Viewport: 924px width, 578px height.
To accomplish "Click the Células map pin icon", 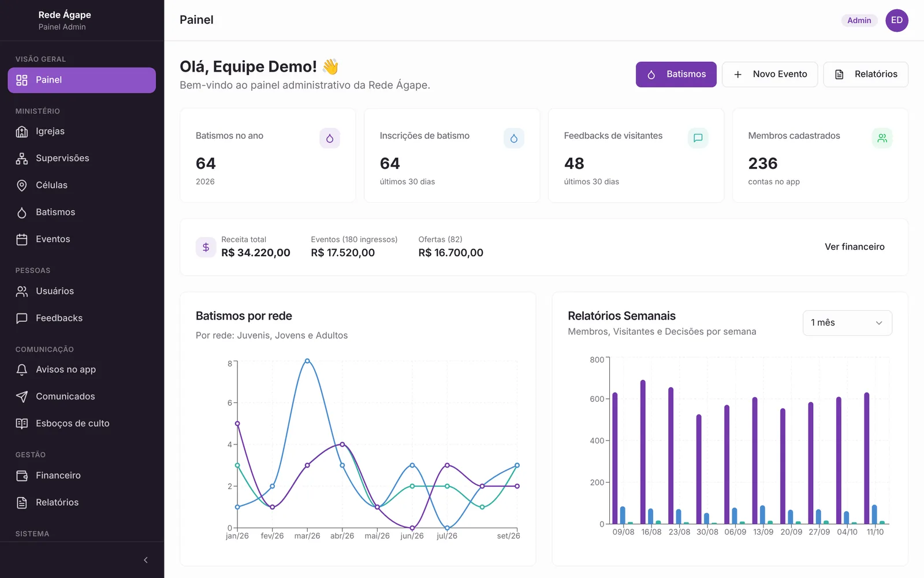I will (x=22, y=186).
